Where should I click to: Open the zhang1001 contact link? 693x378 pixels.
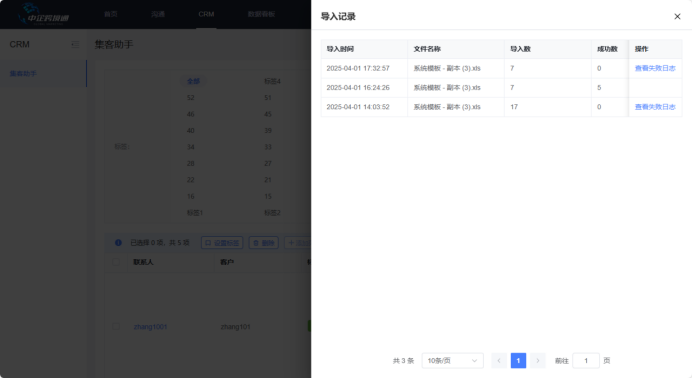(x=150, y=327)
